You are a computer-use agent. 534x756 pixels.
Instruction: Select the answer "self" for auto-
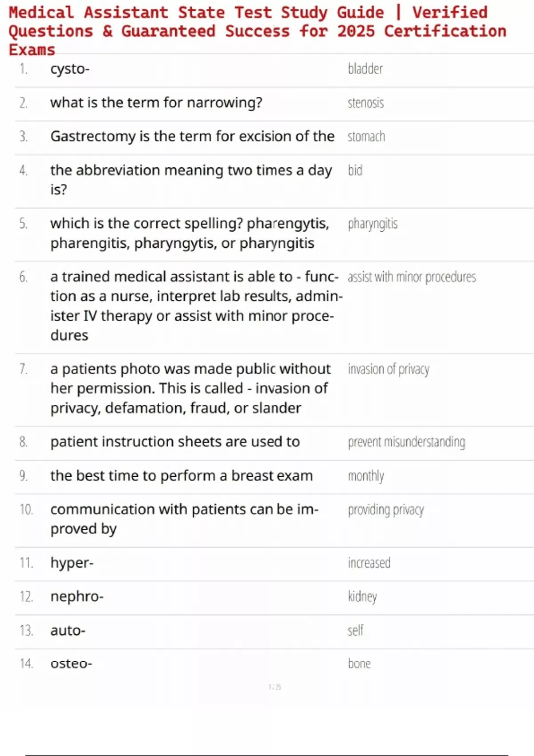[356, 630]
